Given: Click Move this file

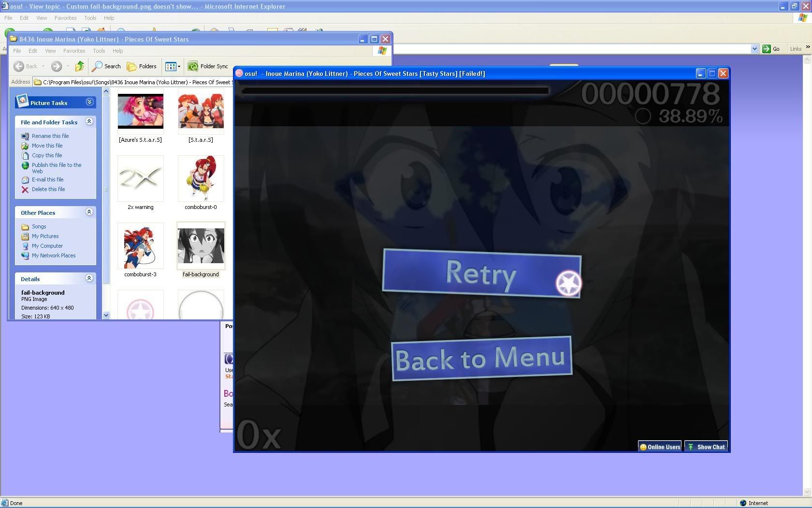Looking at the screenshot, I should 47,146.
